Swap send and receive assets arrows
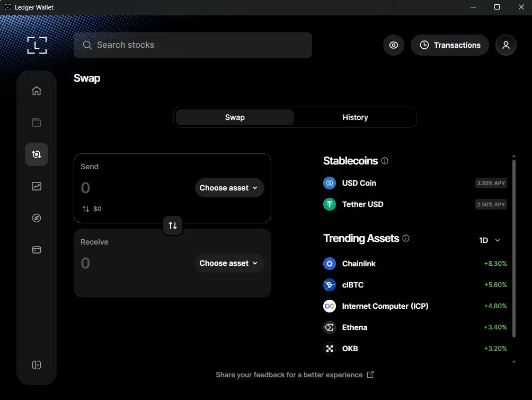Screen dimensions: 532x400 (x=173, y=225)
